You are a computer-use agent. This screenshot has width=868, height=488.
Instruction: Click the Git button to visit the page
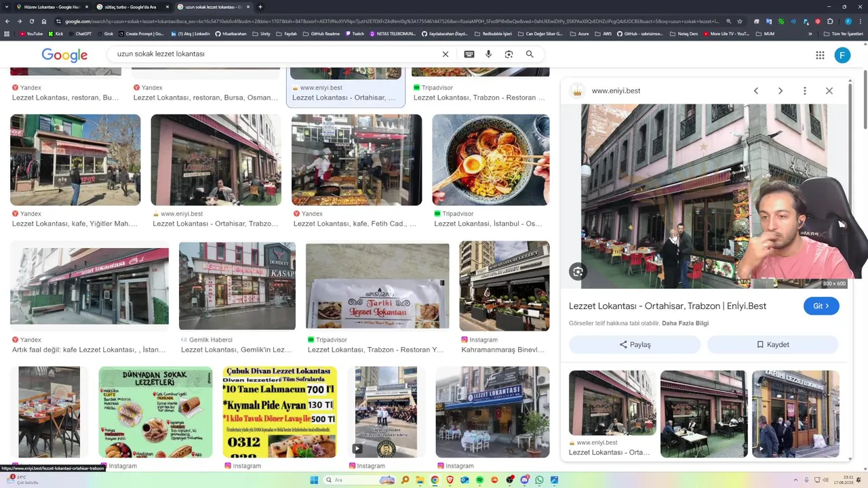point(821,306)
